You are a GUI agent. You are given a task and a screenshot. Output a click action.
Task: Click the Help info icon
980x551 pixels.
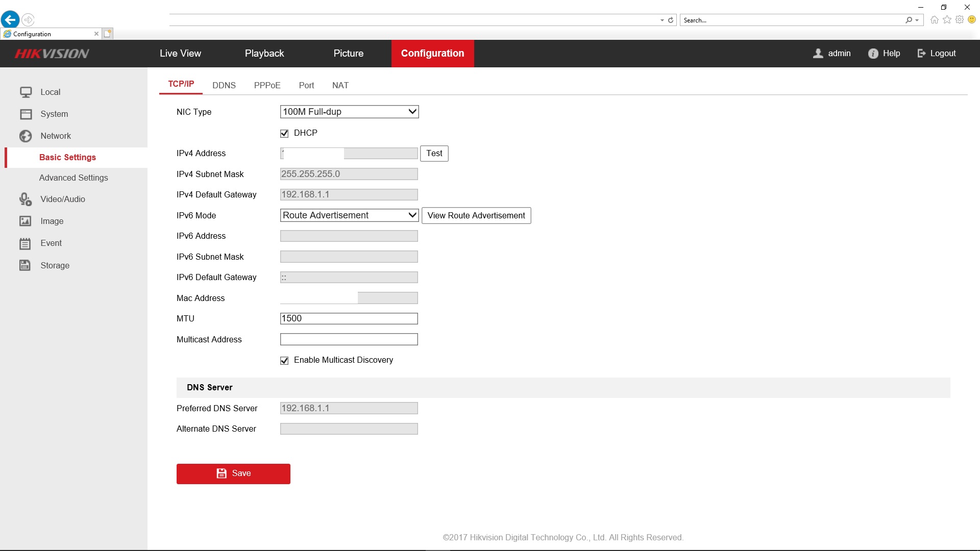[x=873, y=54]
